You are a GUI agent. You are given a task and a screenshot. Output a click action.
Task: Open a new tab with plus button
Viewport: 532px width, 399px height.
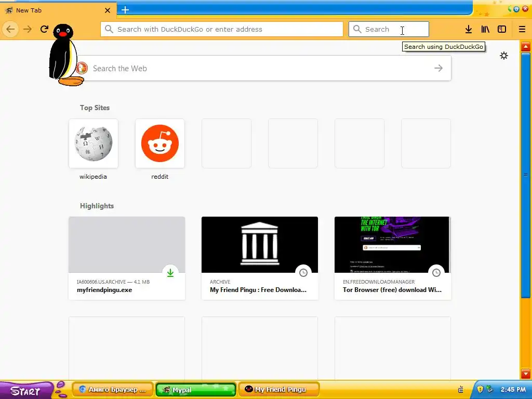coord(125,10)
